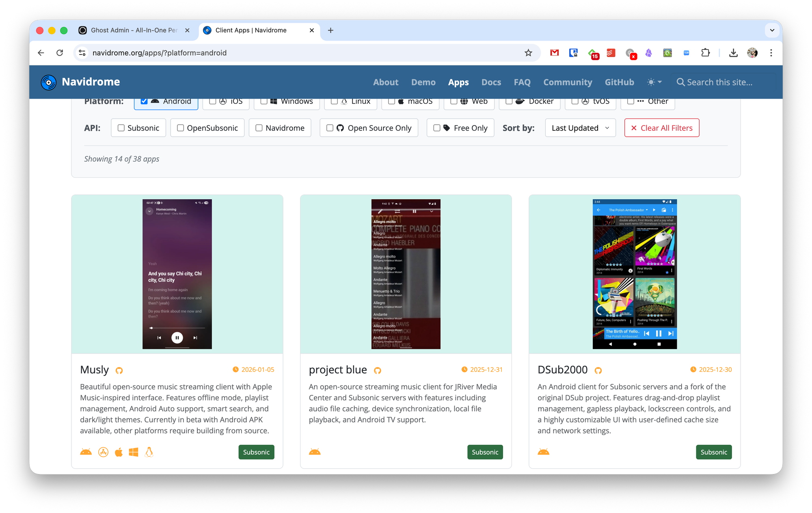Open Chrome Downloads icon
This screenshot has width=812, height=513.
pos(733,53)
